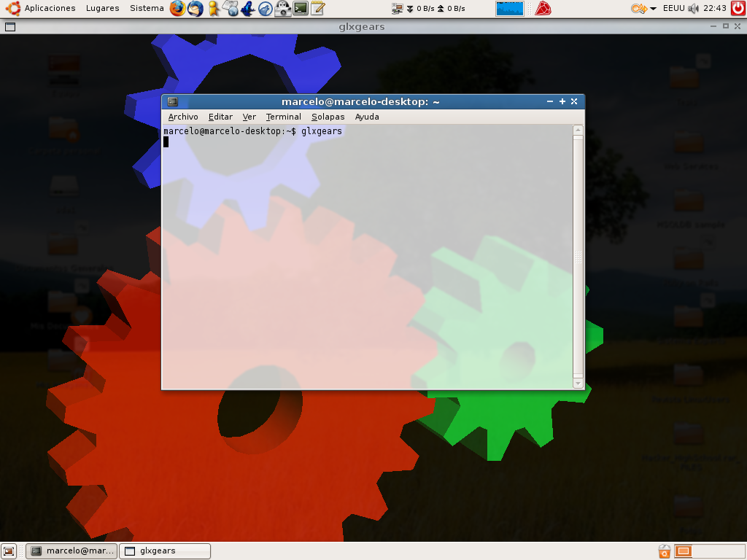Click the network monitor computers icon
This screenshot has height=560, width=747.
tap(398, 8)
